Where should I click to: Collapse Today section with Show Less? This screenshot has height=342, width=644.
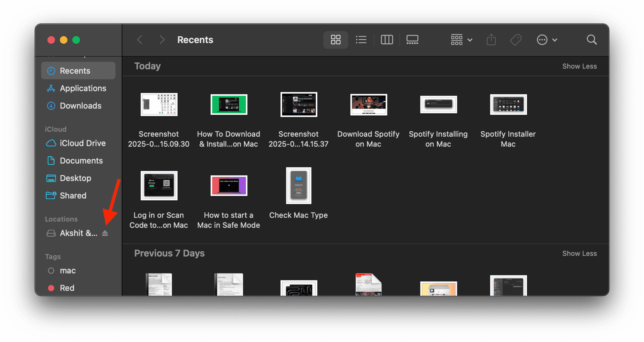tap(579, 66)
